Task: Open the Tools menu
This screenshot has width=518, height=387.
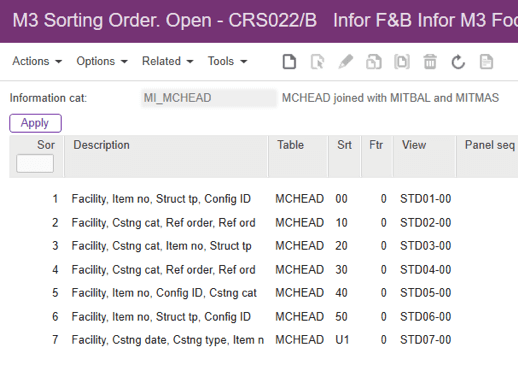Action: [228, 61]
